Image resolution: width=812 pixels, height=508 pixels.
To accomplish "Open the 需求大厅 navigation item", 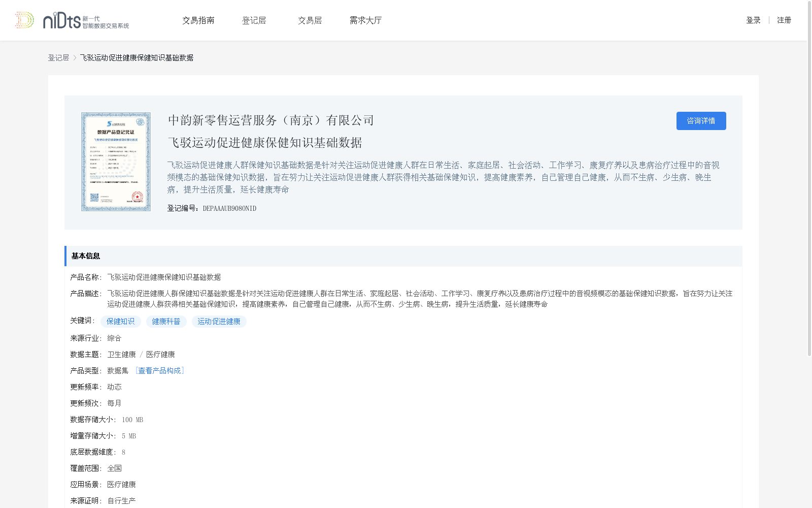I will coord(365,20).
